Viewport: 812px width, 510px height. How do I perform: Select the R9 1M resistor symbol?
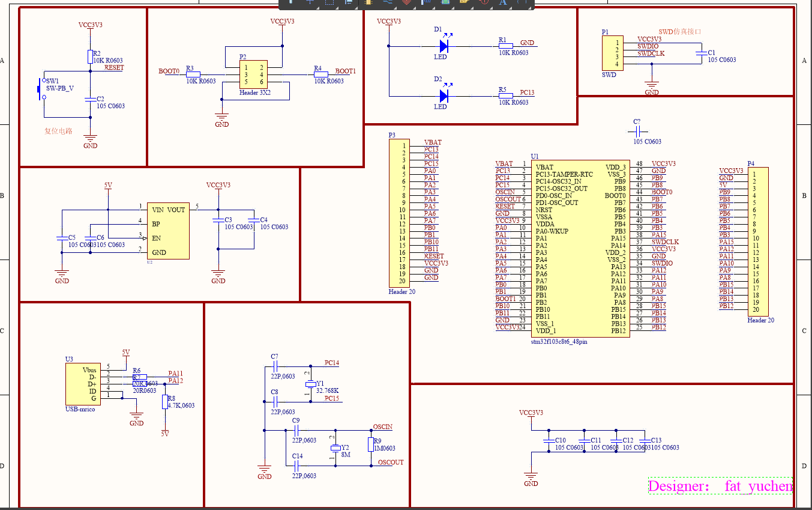click(370, 445)
